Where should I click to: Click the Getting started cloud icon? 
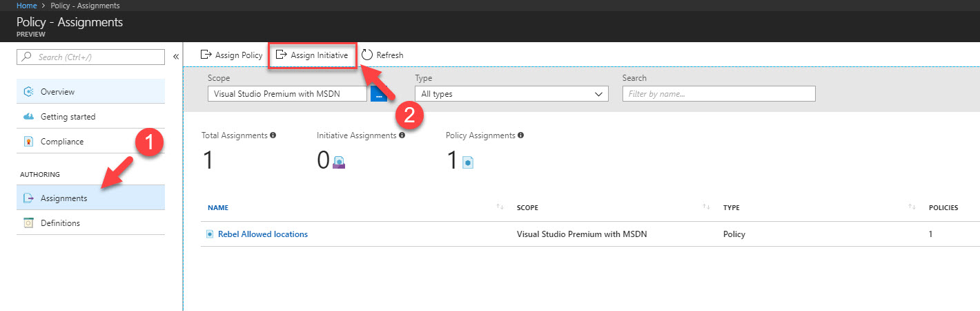[28, 117]
